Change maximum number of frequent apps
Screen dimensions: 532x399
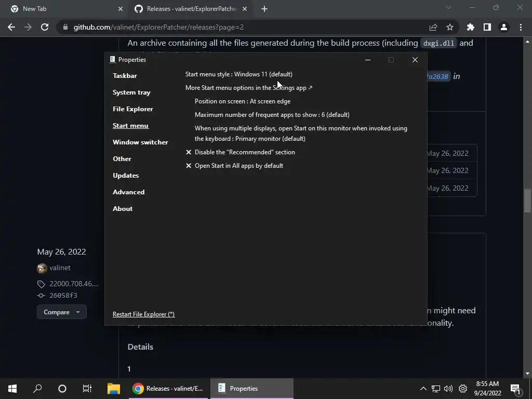pyautogui.click(x=272, y=115)
